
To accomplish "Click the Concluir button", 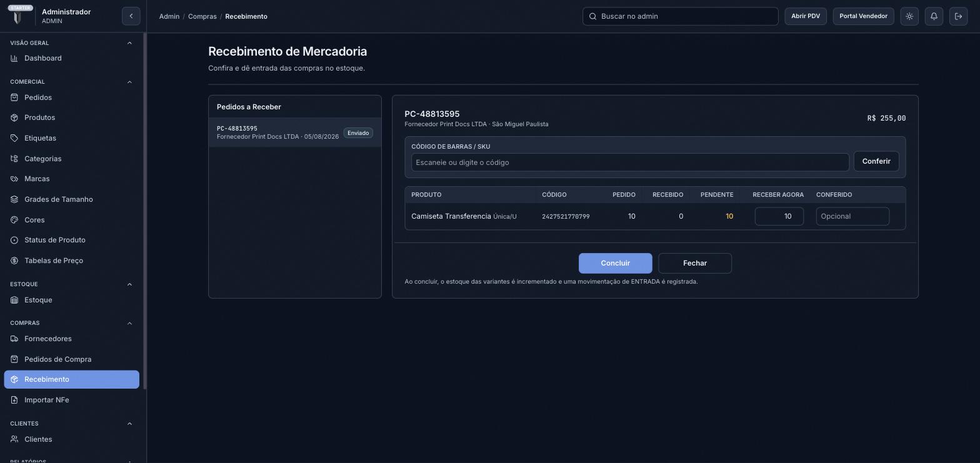I will click(615, 263).
